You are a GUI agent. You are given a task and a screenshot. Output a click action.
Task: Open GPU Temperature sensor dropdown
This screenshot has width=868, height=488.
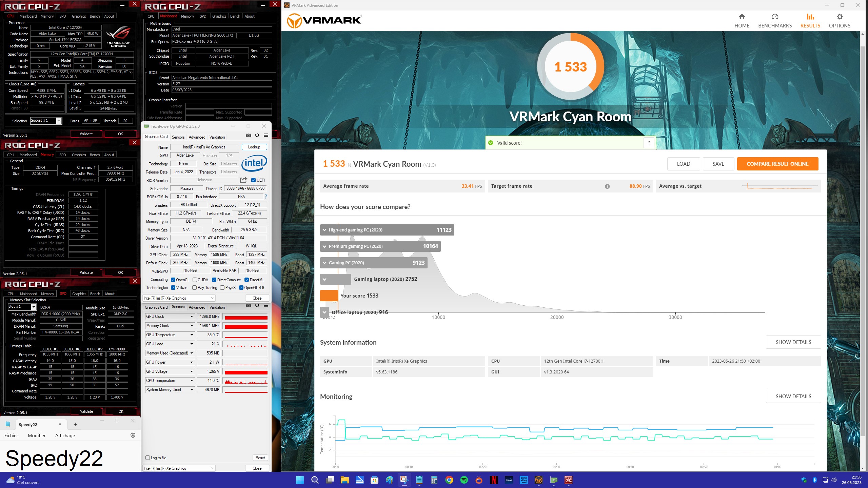192,335
